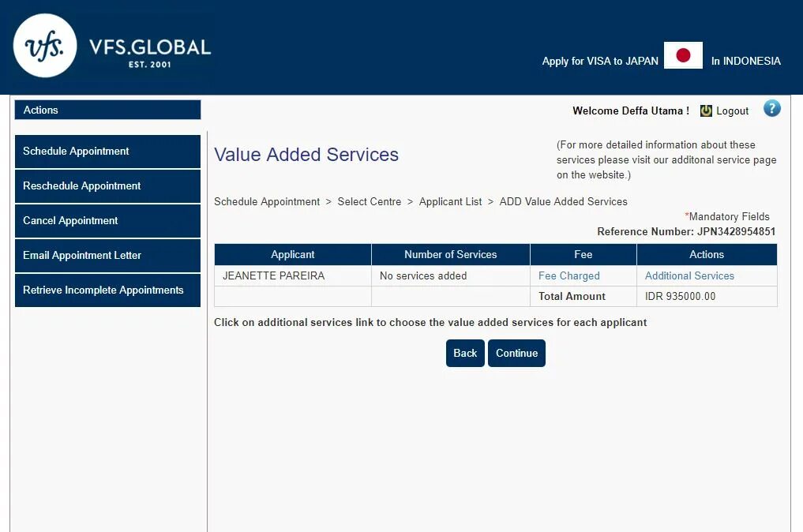Click the Value Added Services heading

coord(306,155)
